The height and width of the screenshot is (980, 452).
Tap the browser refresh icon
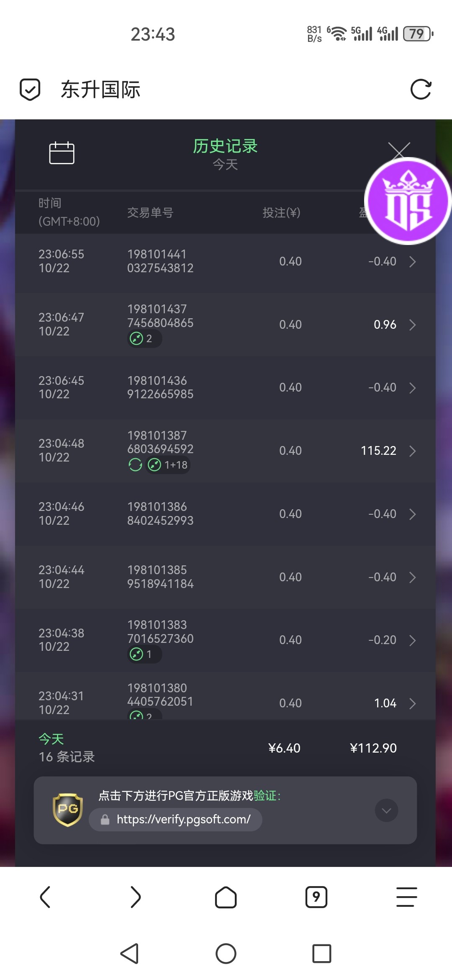tap(421, 89)
